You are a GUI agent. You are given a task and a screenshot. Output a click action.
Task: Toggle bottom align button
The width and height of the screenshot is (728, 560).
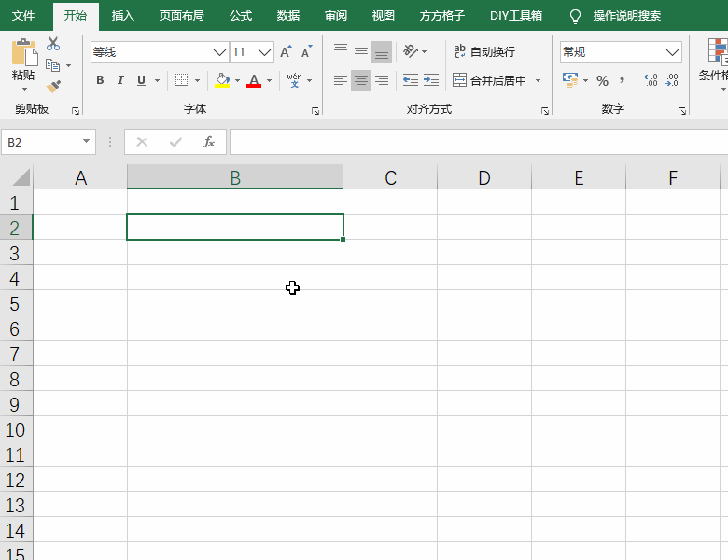point(382,51)
